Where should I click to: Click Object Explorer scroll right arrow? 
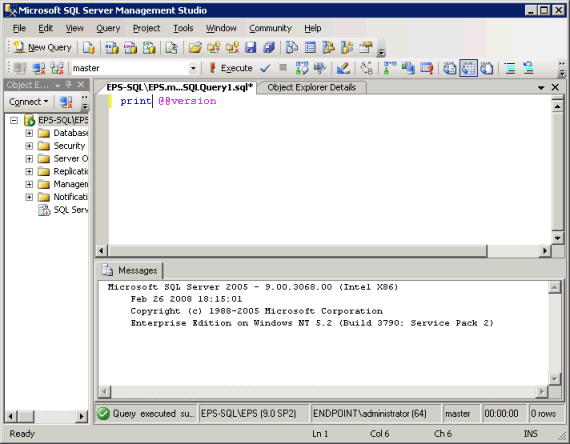click(82, 416)
